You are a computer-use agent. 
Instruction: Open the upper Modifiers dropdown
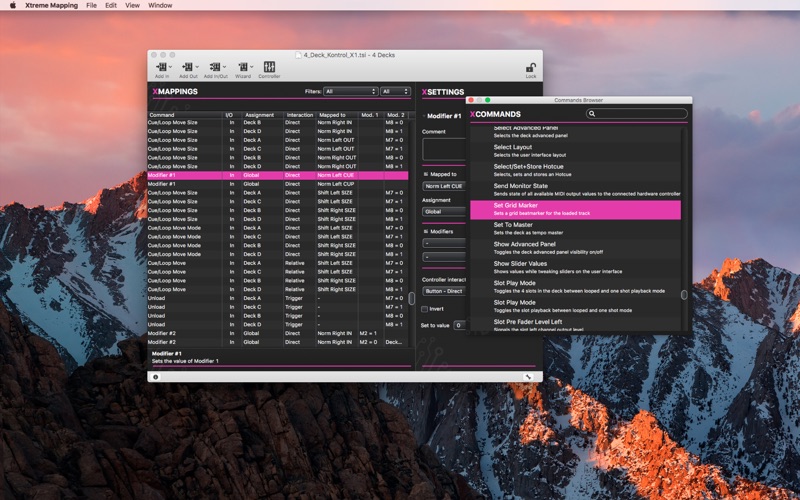click(x=444, y=243)
